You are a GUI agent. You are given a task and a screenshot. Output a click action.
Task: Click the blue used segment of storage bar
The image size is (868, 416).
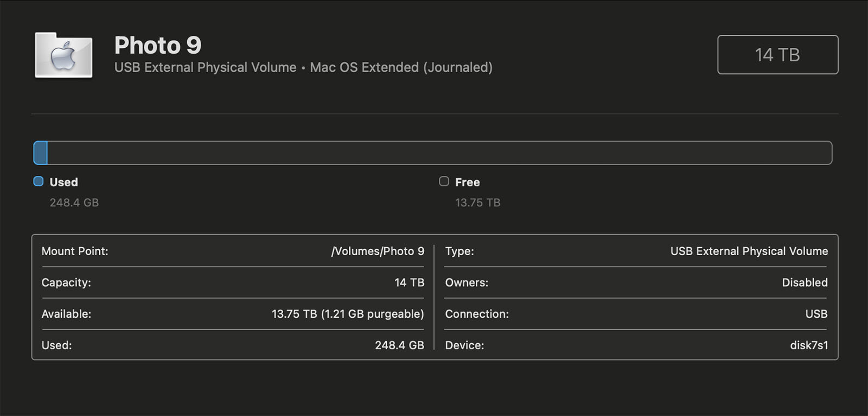coord(41,153)
